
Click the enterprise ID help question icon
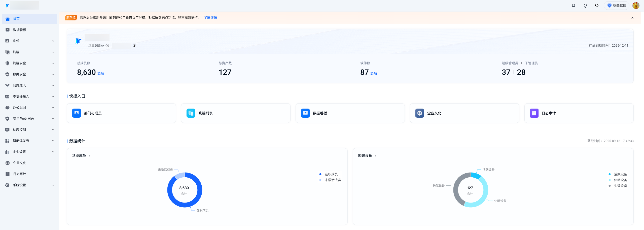click(107, 46)
